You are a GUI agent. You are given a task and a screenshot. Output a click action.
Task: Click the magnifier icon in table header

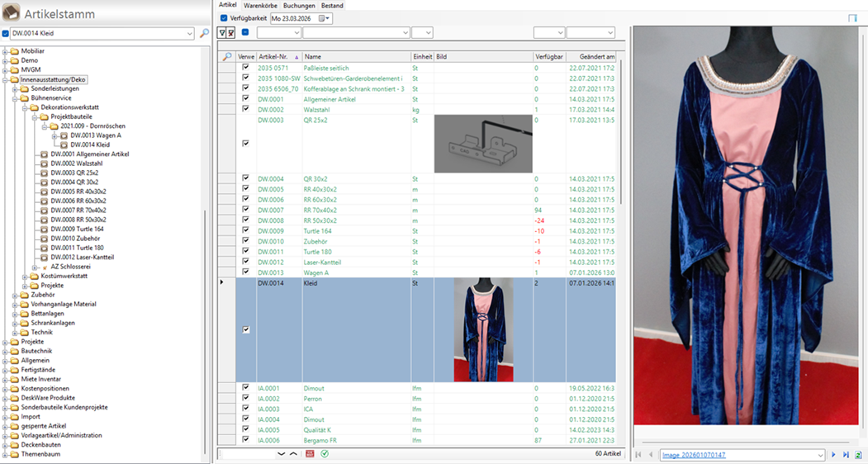tap(227, 56)
